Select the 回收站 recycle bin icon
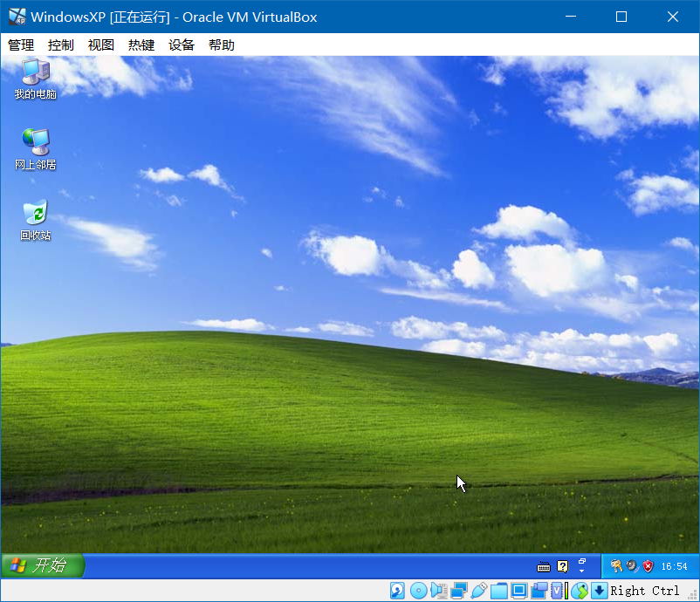This screenshot has height=602, width=700. click(36, 220)
